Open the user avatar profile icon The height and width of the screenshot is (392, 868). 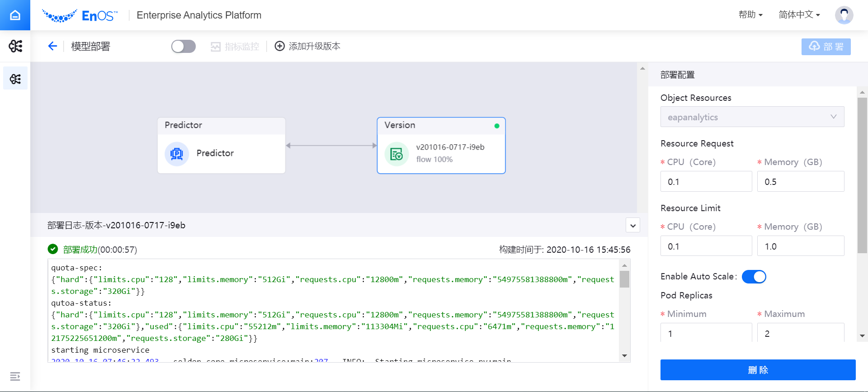pos(844,15)
